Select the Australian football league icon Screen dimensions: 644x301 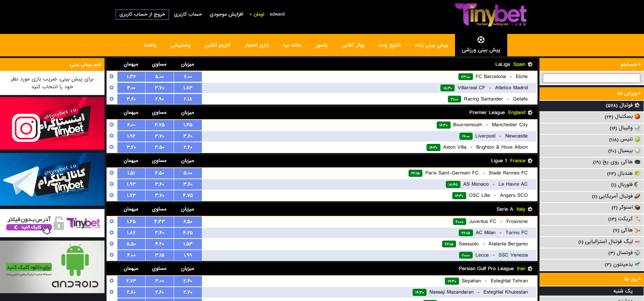(x=637, y=241)
